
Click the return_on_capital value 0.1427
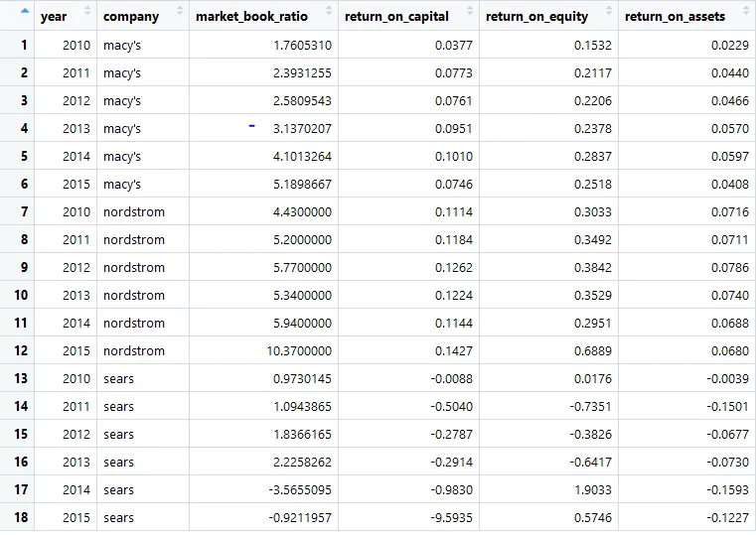tap(454, 351)
